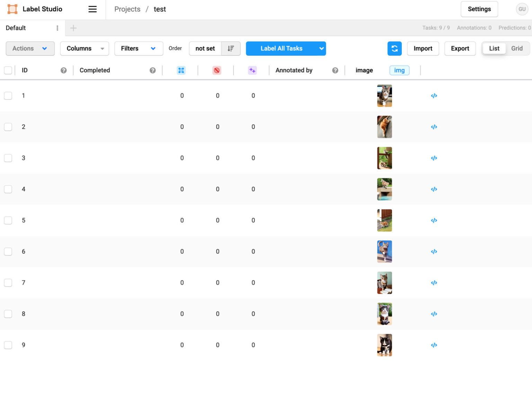The width and height of the screenshot is (532, 395).
Task: Open the cat thumbnail for task 9
Action: (384, 345)
